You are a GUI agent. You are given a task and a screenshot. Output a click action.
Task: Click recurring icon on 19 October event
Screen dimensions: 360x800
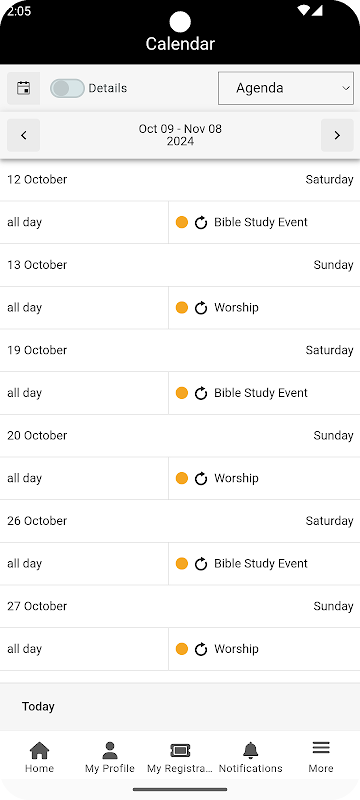tap(201, 393)
